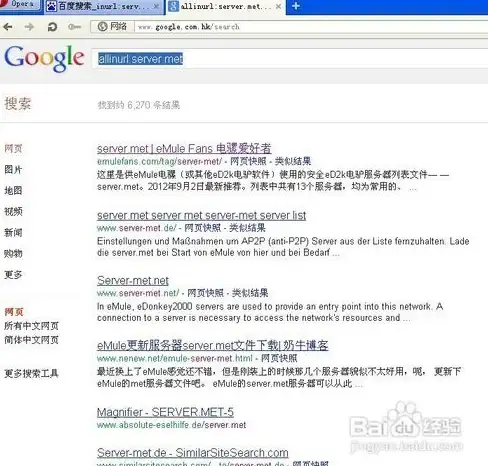Go forward with the browser forward arrow
Image resolution: width=488 pixels, height=466 pixels.
coord(29,27)
